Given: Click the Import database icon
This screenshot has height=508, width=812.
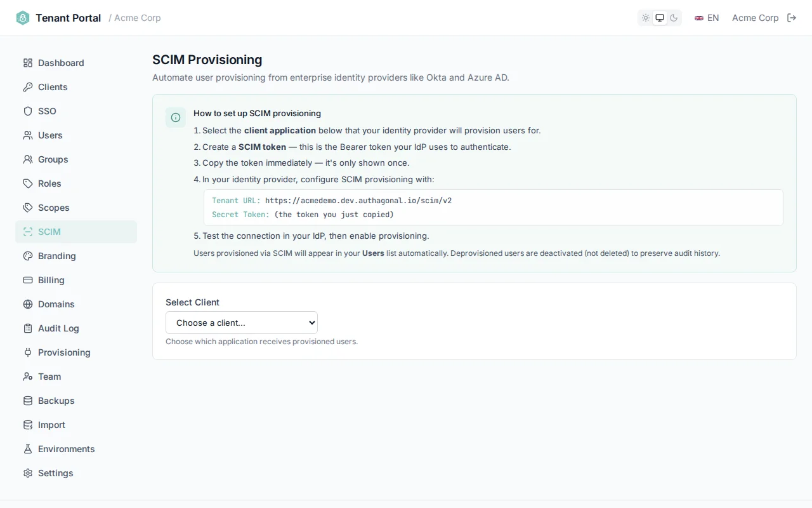Looking at the screenshot, I should [28, 425].
